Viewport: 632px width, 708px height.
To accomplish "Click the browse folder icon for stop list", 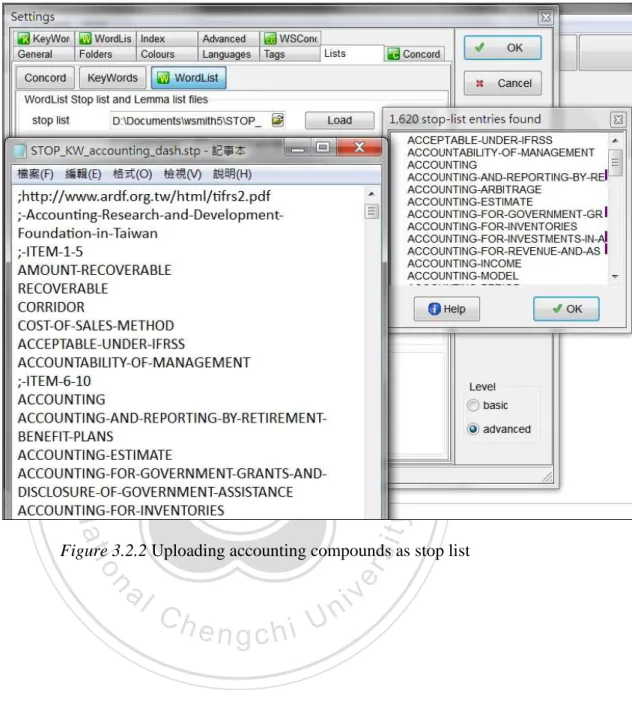I will tap(278, 120).
